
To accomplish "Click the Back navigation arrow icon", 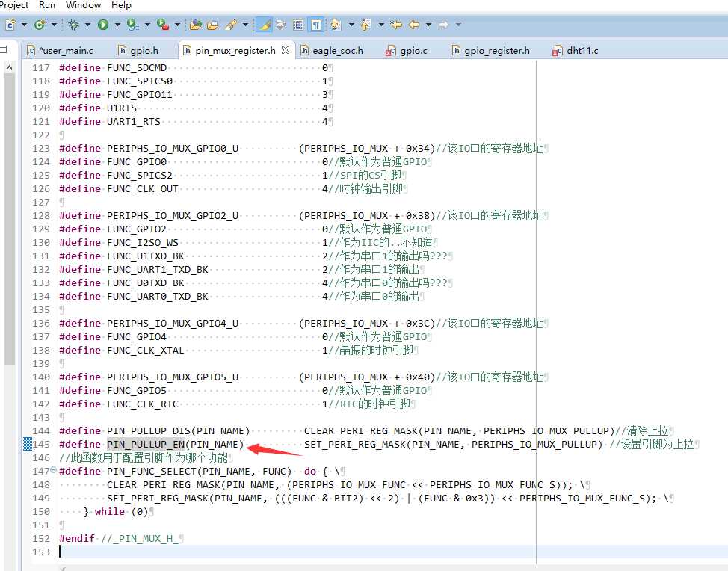I will click(x=414, y=25).
